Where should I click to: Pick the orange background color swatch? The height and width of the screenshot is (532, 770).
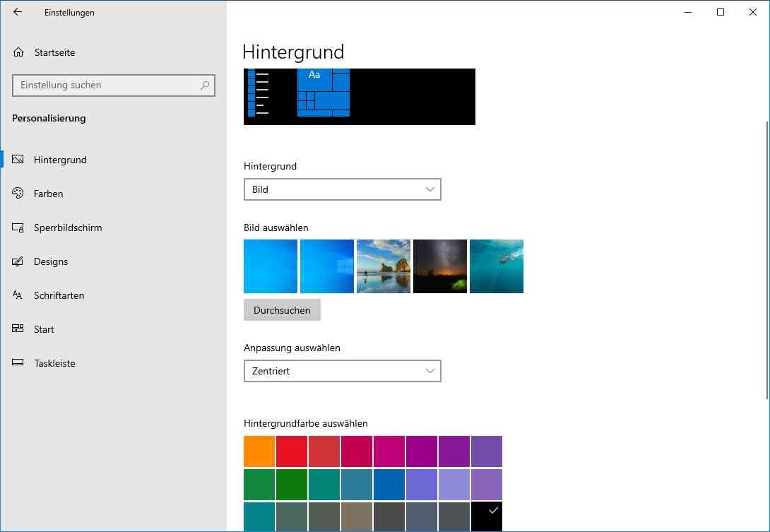coord(259,451)
